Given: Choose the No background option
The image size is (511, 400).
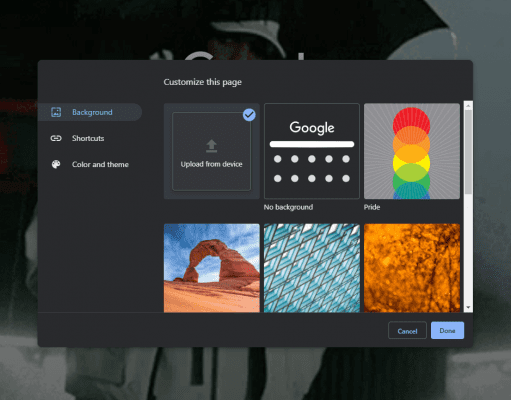Looking at the screenshot, I should 312,151.
